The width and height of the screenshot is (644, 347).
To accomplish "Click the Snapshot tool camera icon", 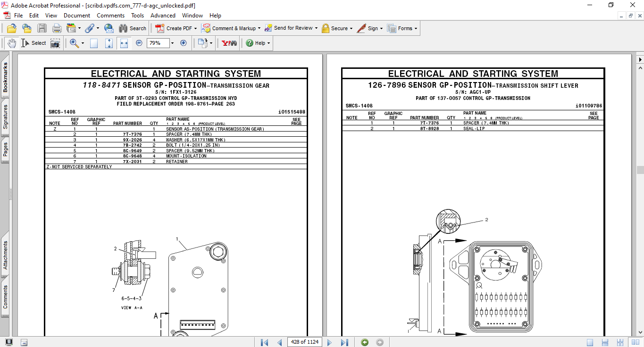I will pyautogui.click(x=55, y=43).
